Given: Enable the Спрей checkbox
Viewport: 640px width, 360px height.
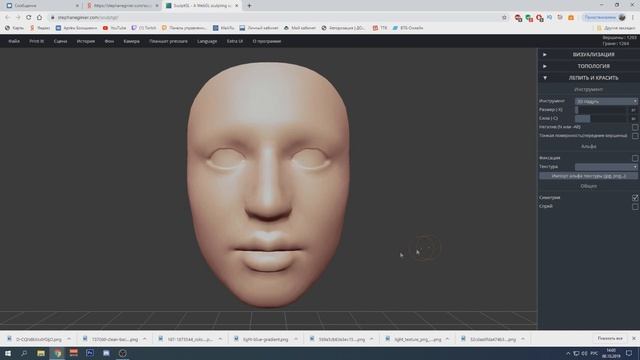Looking at the screenshot, I should click(635, 207).
